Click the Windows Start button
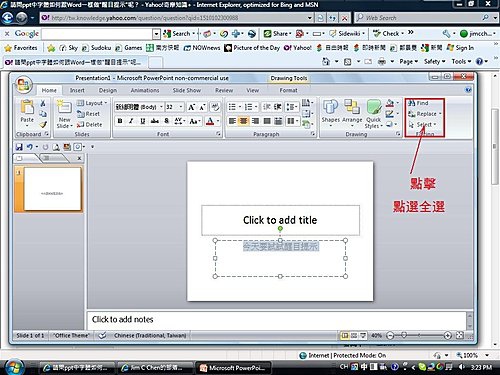The width and height of the screenshot is (500, 375). [x=14, y=367]
